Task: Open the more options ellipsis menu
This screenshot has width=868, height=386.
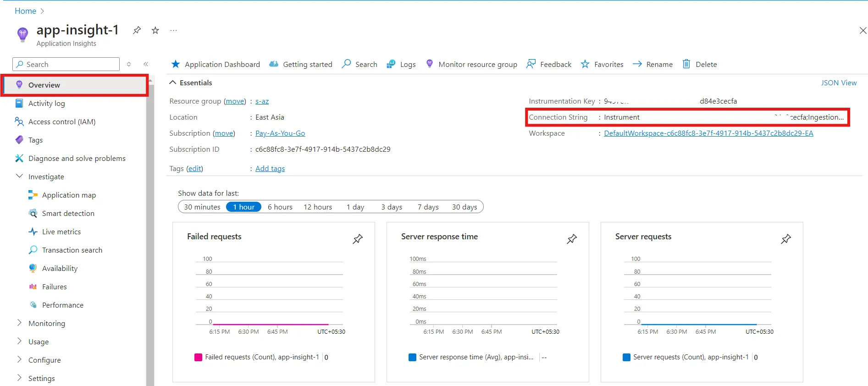Action: [173, 30]
